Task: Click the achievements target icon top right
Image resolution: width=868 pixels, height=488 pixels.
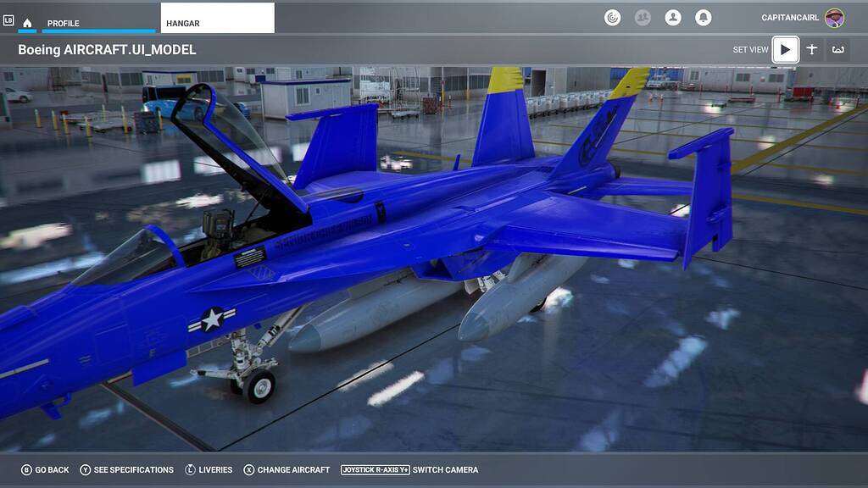Action: [x=613, y=17]
